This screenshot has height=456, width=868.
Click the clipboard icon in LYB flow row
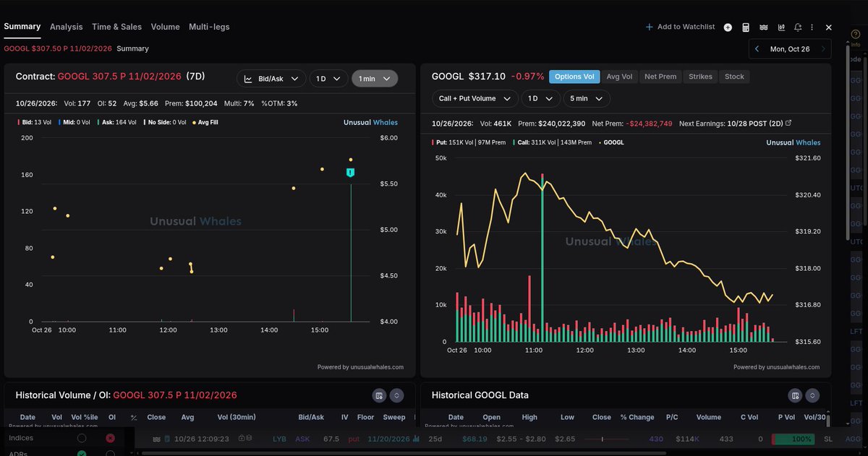click(x=167, y=439)
